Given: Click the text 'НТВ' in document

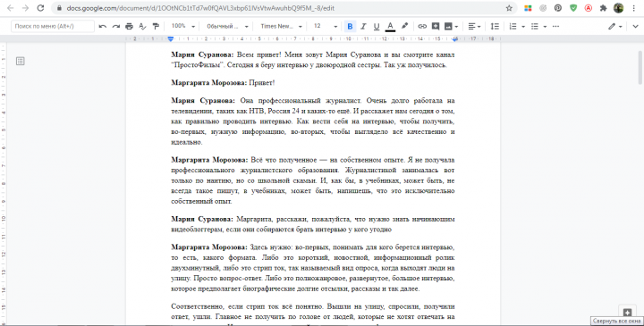Looking at the screenshot, I should 257,111.
